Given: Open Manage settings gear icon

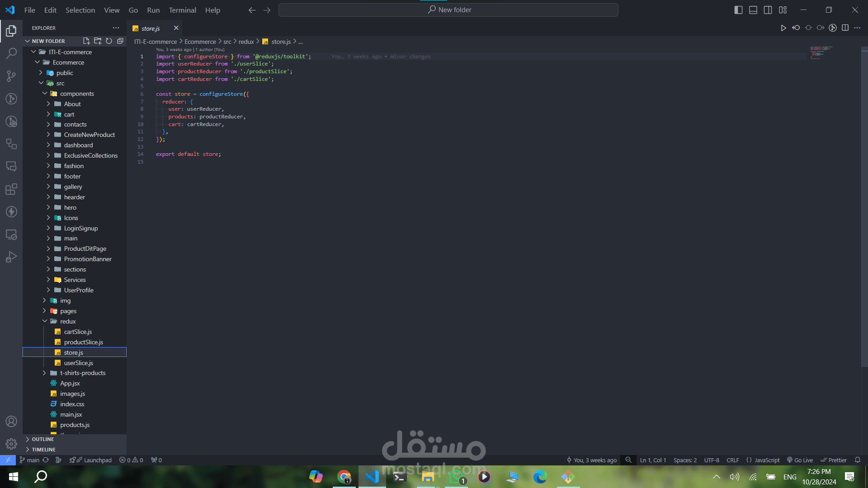Looking at the screenshot, I should click(x=11, y=444).
